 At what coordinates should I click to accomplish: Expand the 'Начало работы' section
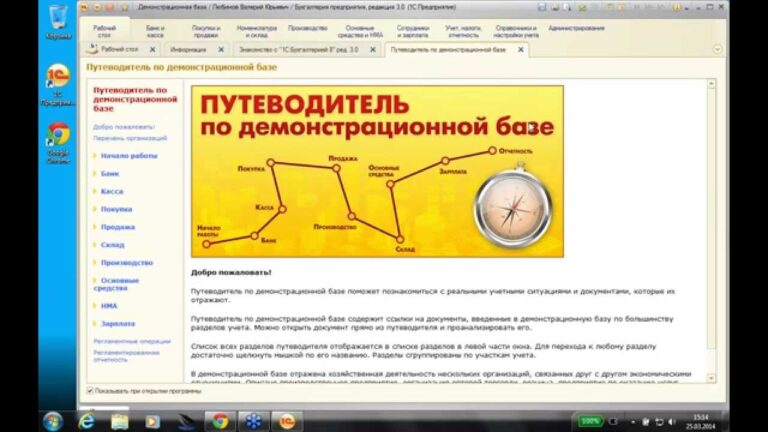129,155
